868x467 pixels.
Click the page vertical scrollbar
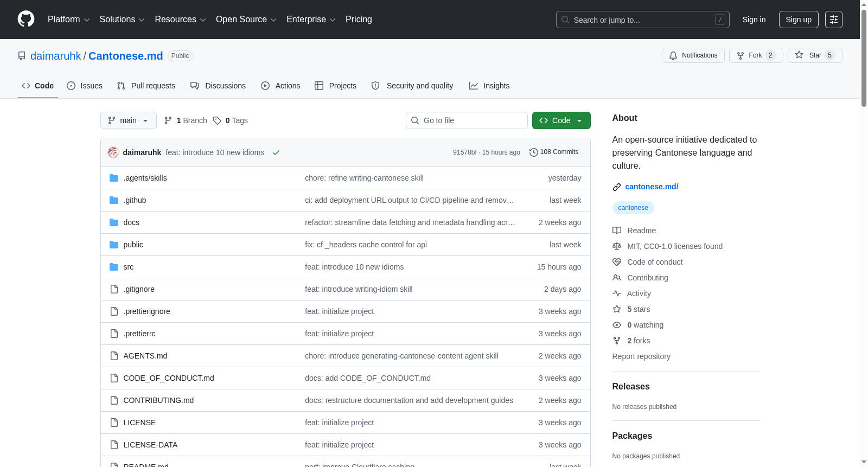(864, 57)
